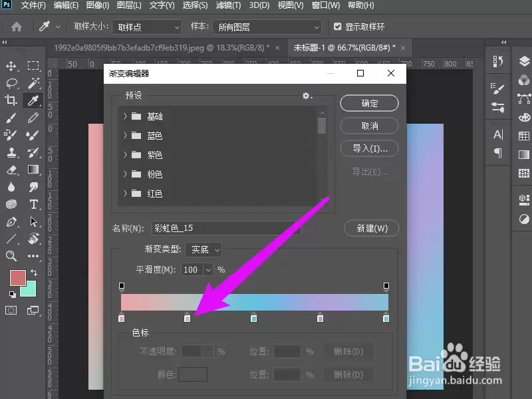Select the Gradient tool
The image size is (532, 399).
click(33, 170)
